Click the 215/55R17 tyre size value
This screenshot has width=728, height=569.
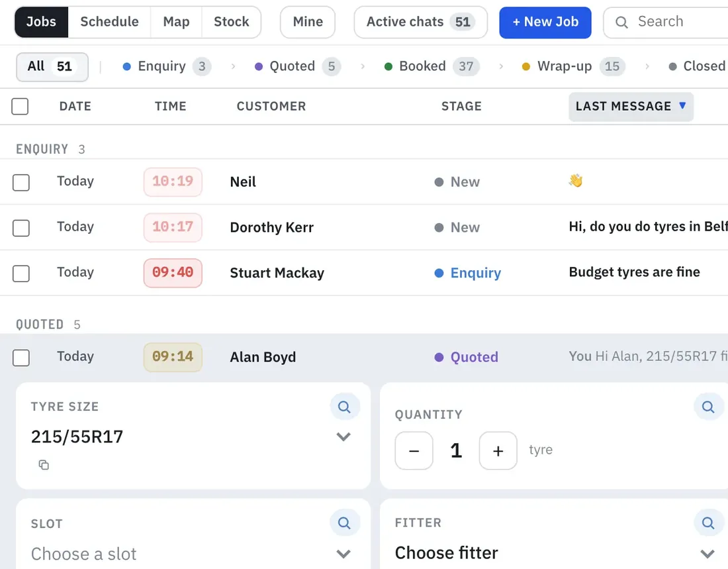77,437
